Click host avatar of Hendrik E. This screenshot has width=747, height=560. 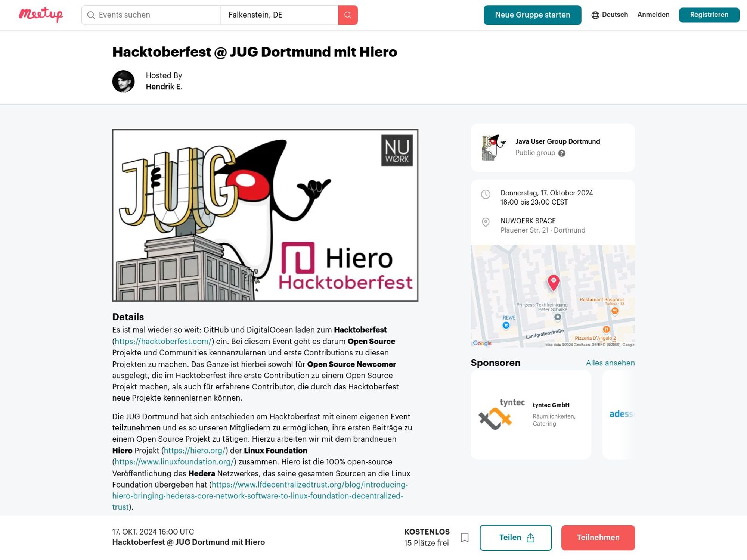click(124, 81)
